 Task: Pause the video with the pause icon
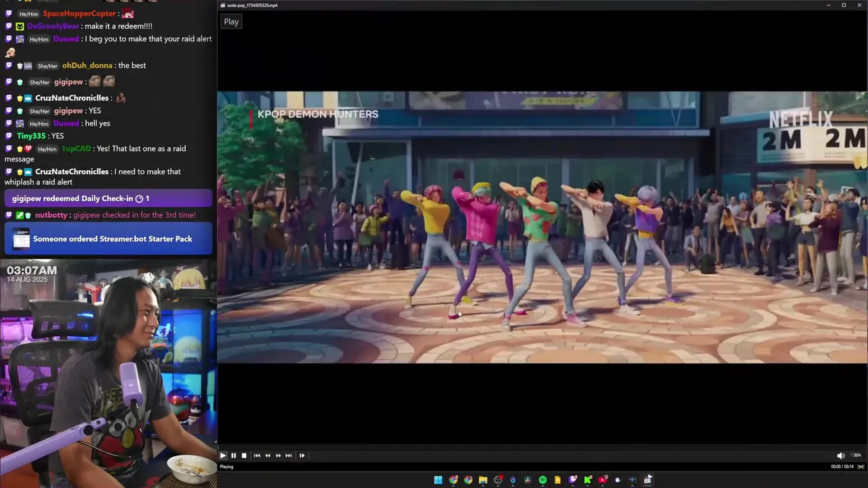coord(233,455)
